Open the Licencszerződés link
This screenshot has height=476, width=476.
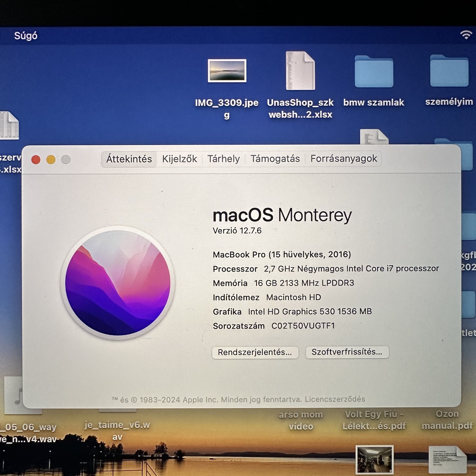click(335, 399)
